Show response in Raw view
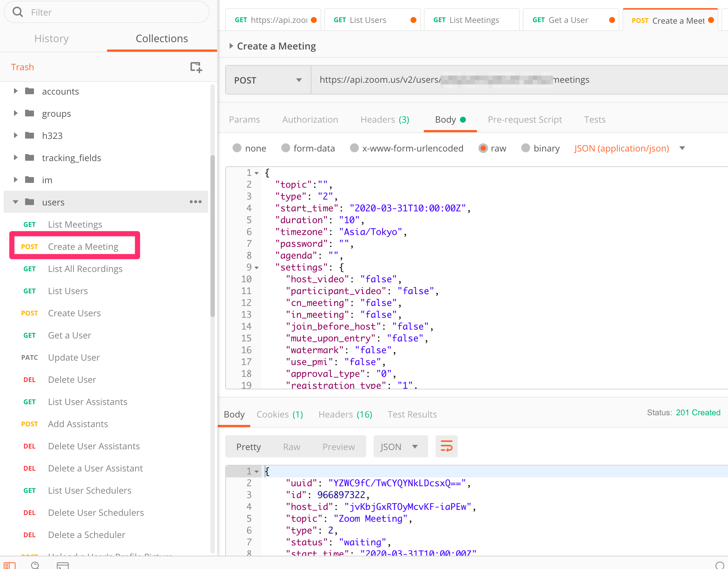Viewport: 728px width, 569px height. (x=292, y=447)
